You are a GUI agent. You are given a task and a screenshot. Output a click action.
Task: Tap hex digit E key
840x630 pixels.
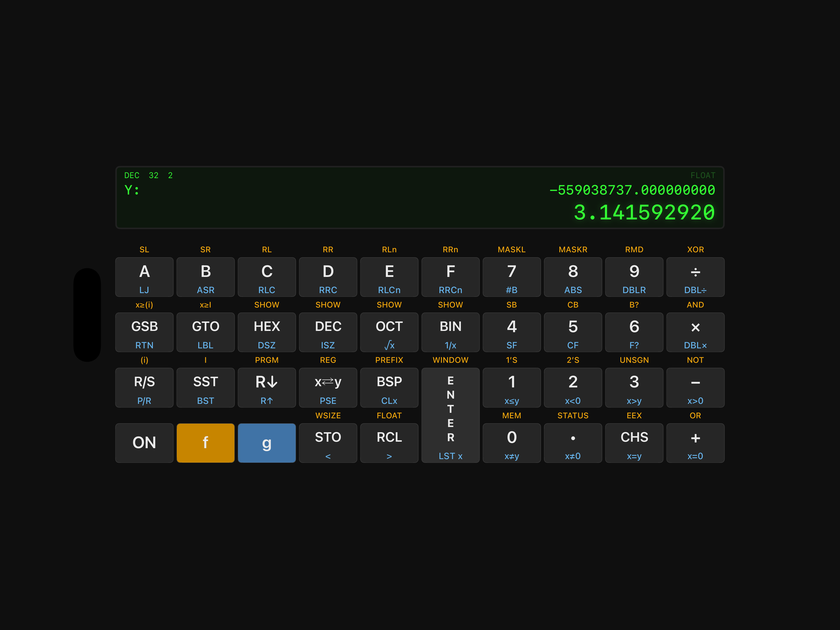click(x=389, y=277)
